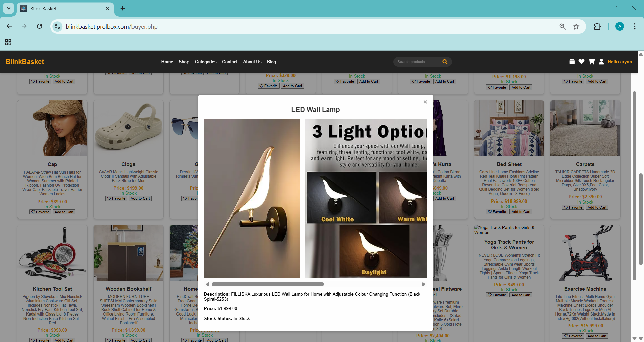Click the orange search magnifier icon
Screen dimensions: 644x342
pyautogui.click(x=445, y=62)
